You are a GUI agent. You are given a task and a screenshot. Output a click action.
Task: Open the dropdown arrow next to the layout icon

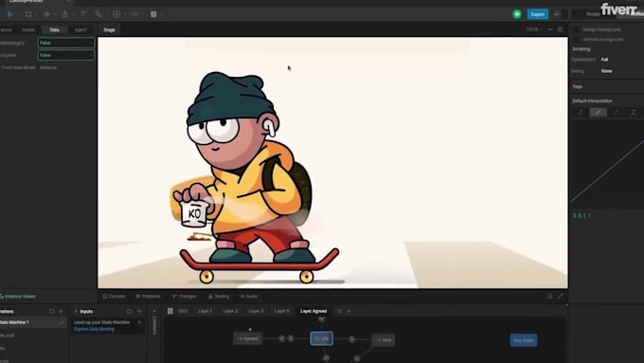tap(162, 14)
